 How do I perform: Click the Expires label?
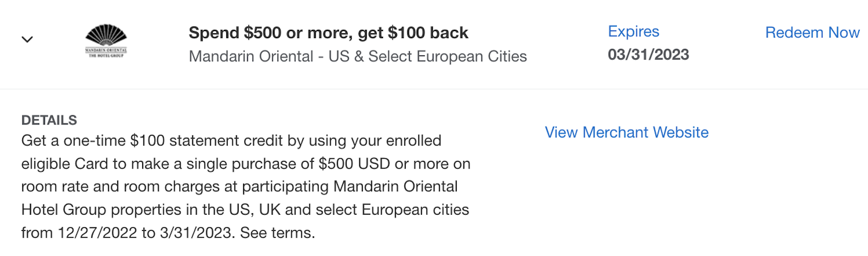pyautogui.click(x=633, y=32)
